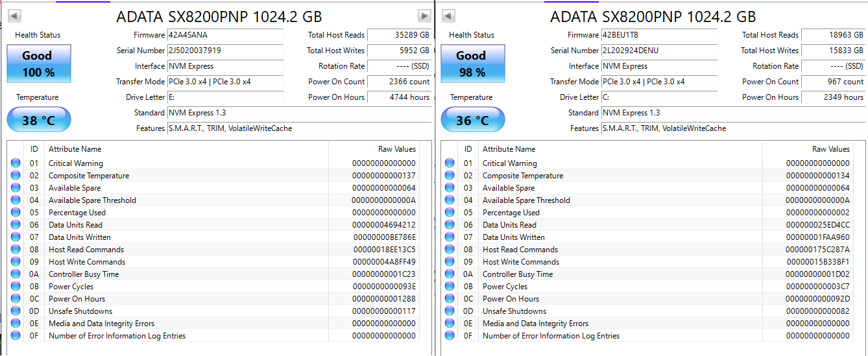This screenshot has height=356, width=868.
Task: Click Raw Values column header in drive E: window
Action: [374, 149]
